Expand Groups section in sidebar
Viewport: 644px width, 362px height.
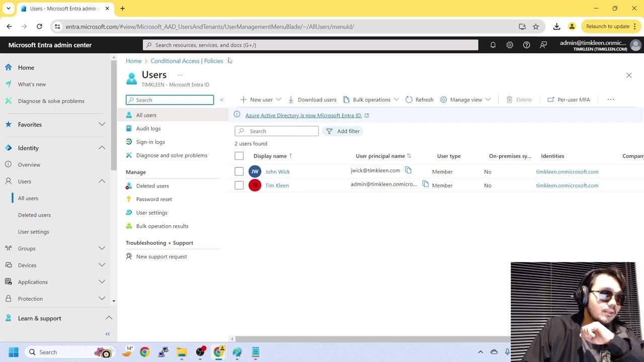coord(102,248)
